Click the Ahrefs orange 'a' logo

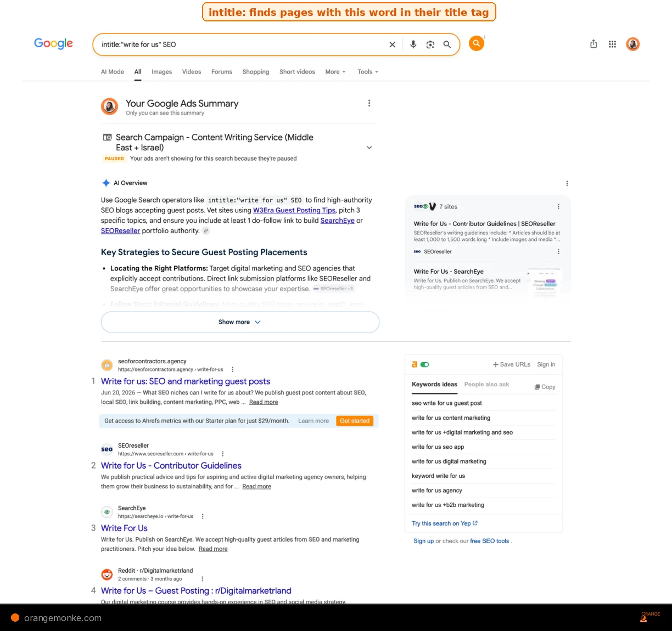pyautogui.click(x=415, y=364)
